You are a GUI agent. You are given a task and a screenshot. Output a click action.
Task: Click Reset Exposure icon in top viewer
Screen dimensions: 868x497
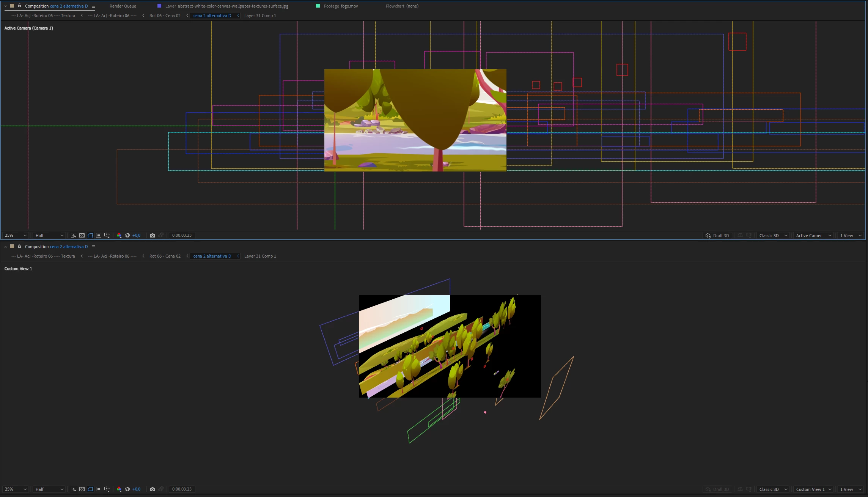tap(127, 236)
